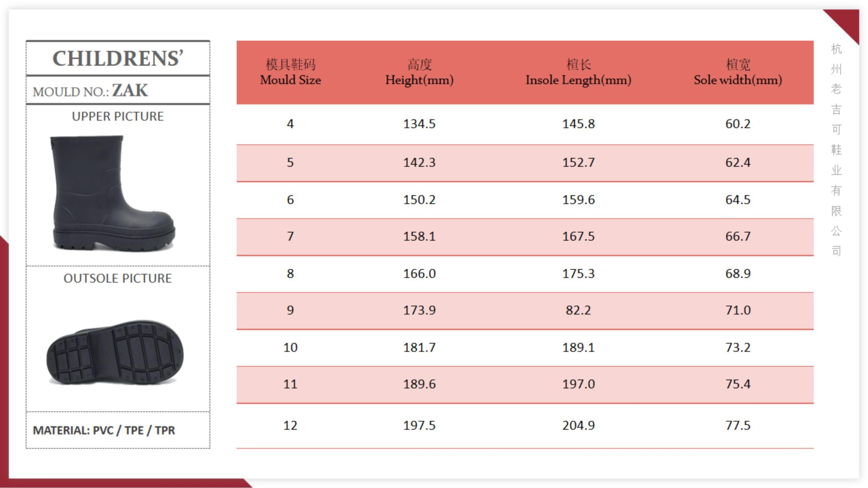Image resolution: width=868 pixels, height=488 pixels.
Task: Select insole length value 145.8
Action: tap(578, 124)
